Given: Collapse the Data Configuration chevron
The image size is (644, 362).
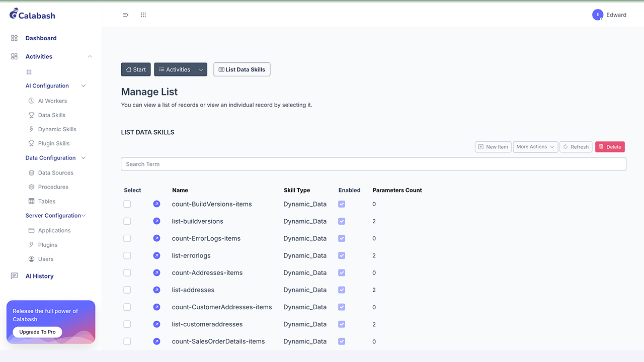Looking at the screenshot, I should [x=84, y=158].
